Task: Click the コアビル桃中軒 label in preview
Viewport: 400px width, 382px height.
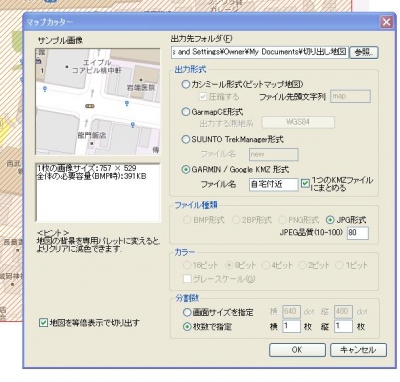Action: click(x=97, y=70)
